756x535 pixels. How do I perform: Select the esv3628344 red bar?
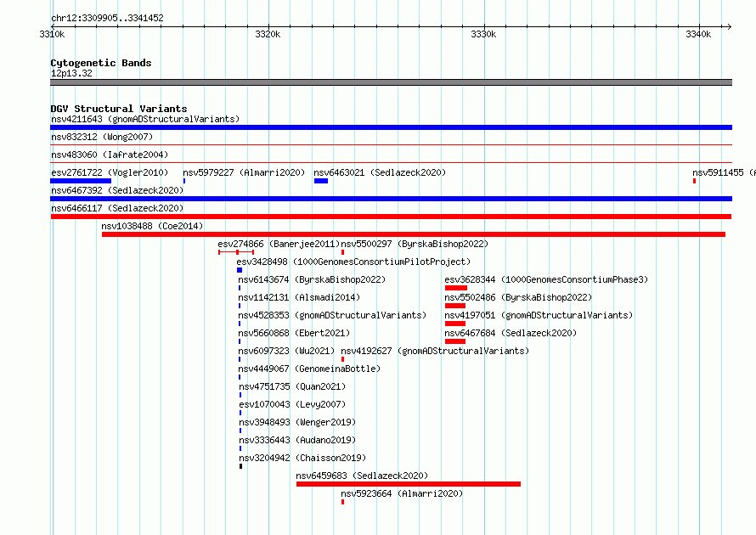[x=456, y=288]
